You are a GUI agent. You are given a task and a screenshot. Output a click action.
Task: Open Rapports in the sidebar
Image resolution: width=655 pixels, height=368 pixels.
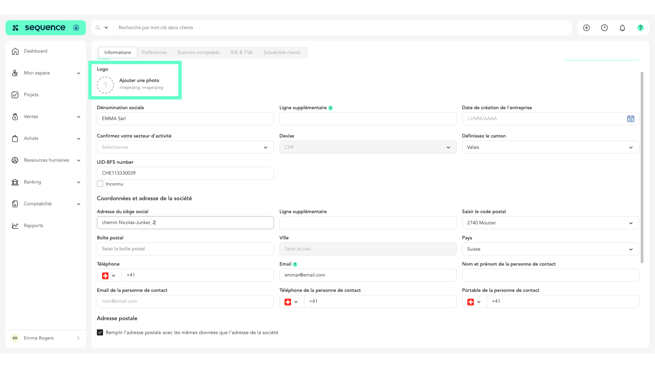[x=33, y=226]
